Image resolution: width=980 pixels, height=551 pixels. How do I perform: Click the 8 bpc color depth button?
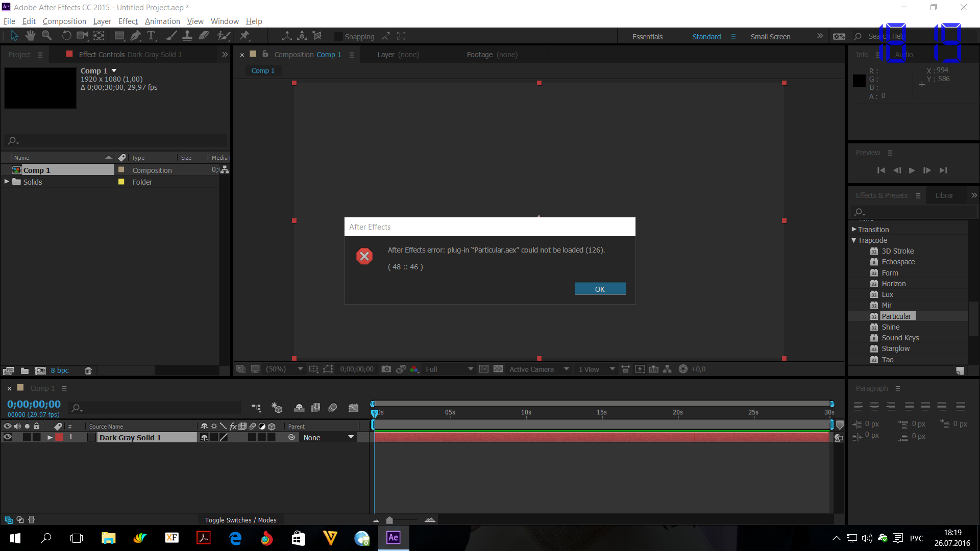[x=60, y=371]
